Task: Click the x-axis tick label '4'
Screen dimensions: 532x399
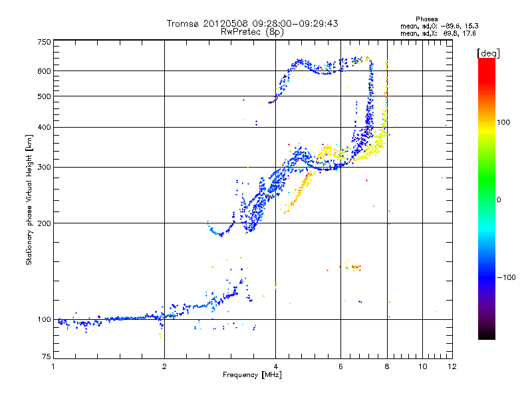Action: 275,366
